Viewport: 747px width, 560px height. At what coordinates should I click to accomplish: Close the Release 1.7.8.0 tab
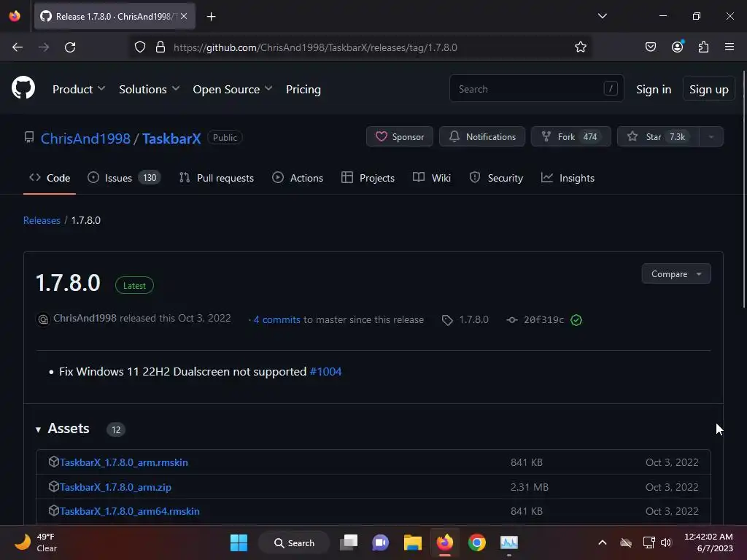point(184,16)
